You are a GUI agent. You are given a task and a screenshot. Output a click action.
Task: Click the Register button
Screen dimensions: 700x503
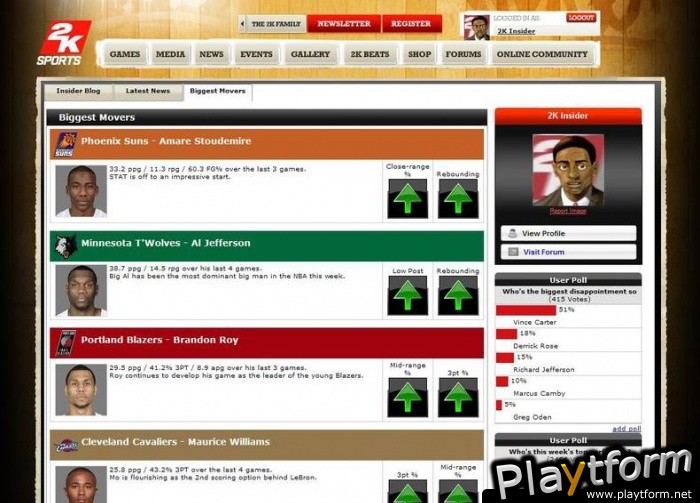pos(411,24)
